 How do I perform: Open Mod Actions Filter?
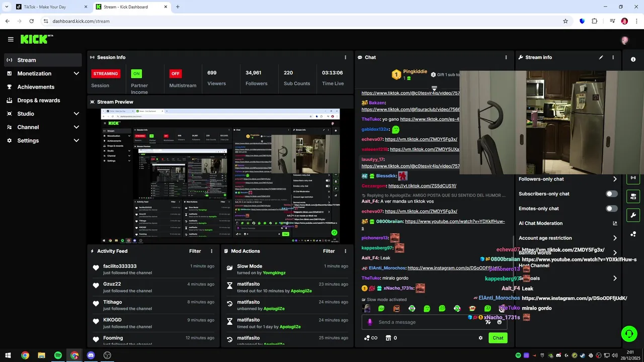point(329,251)
